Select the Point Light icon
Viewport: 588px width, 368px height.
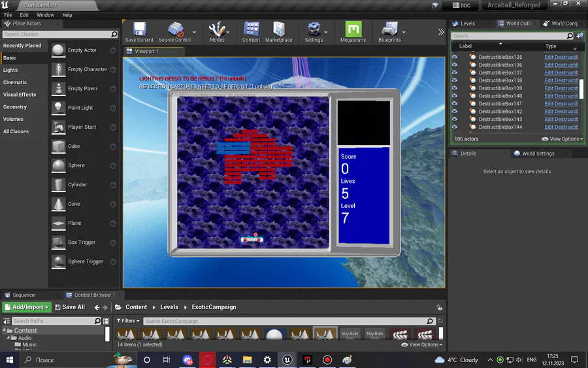coord(58,108)
